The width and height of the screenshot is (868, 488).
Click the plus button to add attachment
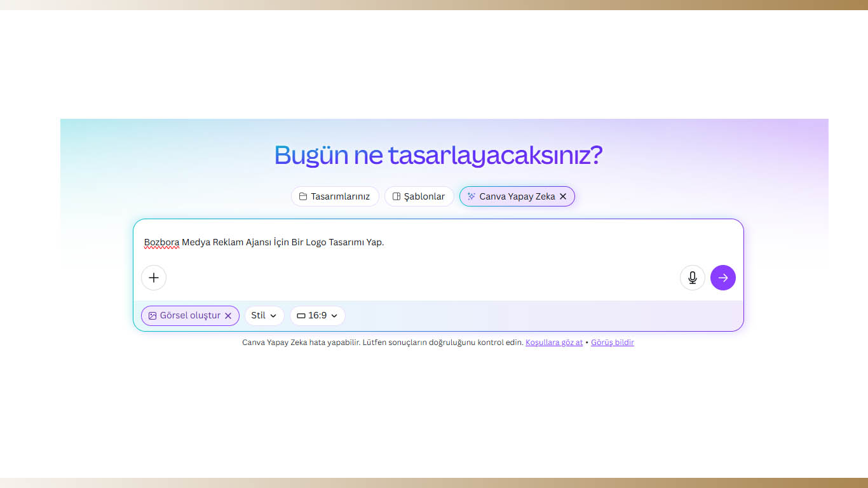[154, 278]
